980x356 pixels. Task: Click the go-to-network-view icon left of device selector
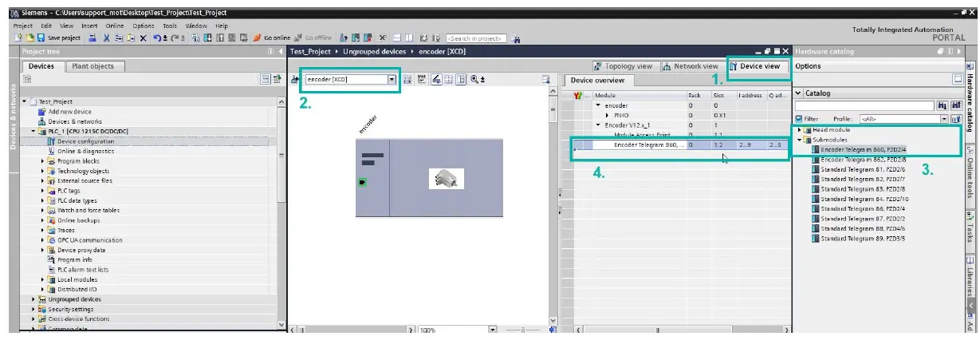[x=295, y=79]
